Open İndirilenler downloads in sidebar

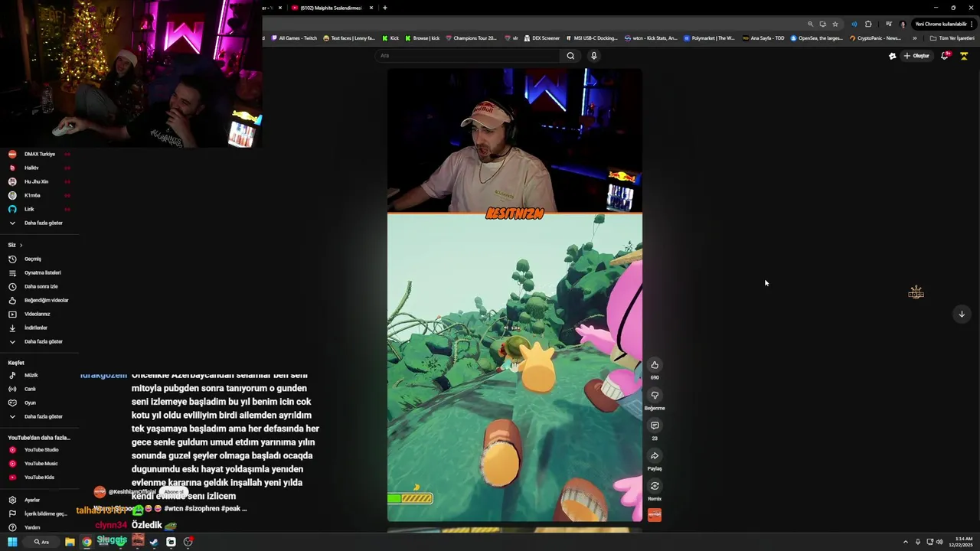(40, 328)
